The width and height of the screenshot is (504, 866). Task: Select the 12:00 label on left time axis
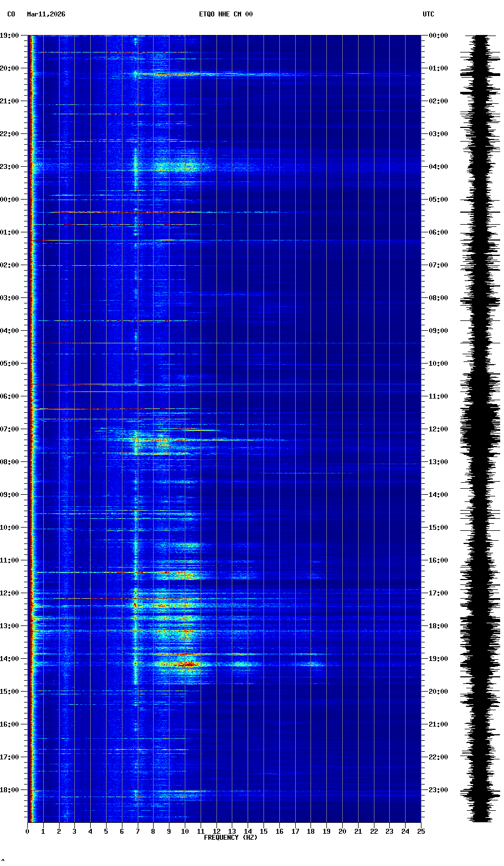(9, 593)
